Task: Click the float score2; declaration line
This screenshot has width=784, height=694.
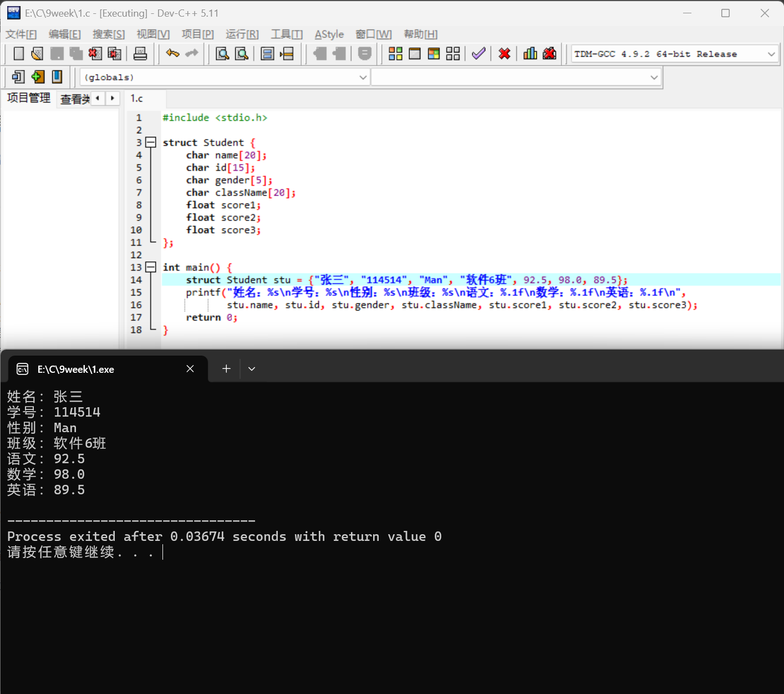Action: tap(223, 217)
